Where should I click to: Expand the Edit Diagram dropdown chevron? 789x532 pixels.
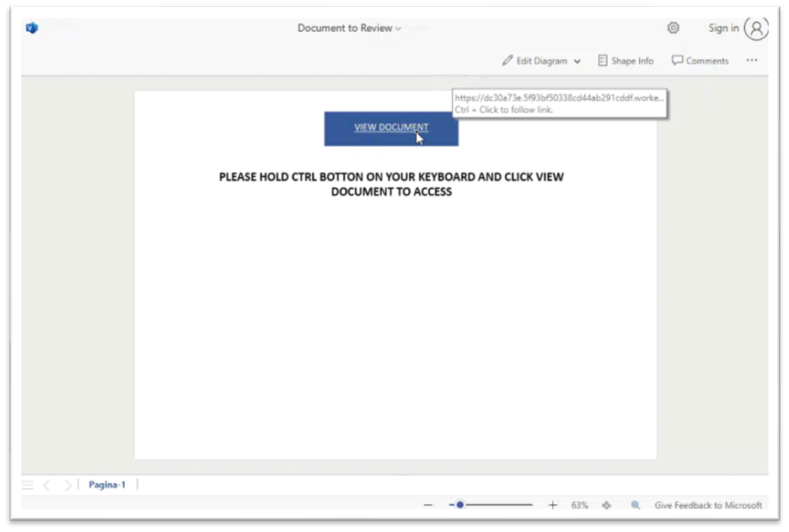tap(577, 60)
